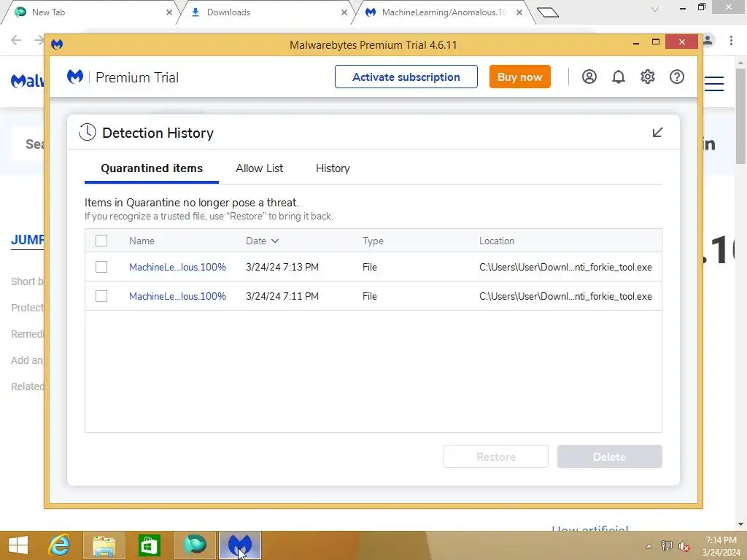Switch to the Allow List tab
The image size is (747, 560).
[259, 168]
